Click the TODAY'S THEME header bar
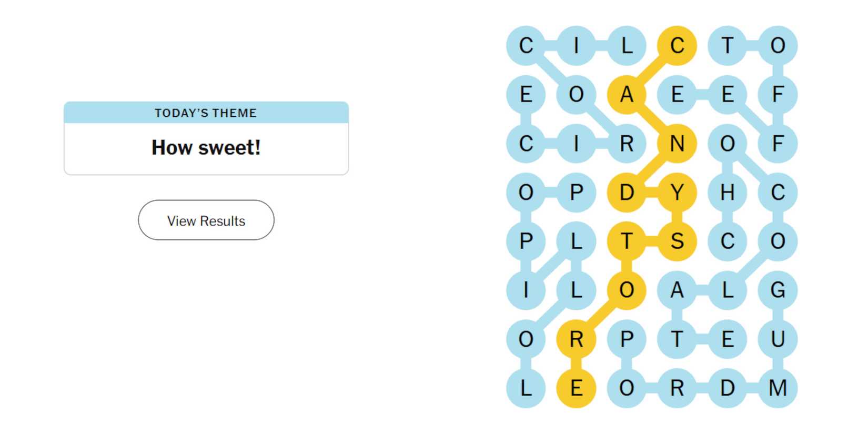Screen dimensions: 868x434 click(x=206, y=112)
